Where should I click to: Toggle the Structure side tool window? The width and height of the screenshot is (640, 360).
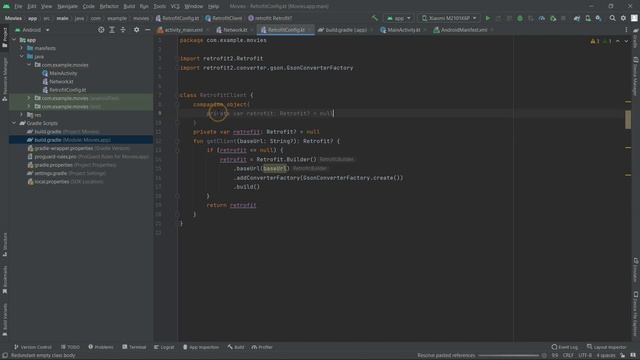pos(5,244)
